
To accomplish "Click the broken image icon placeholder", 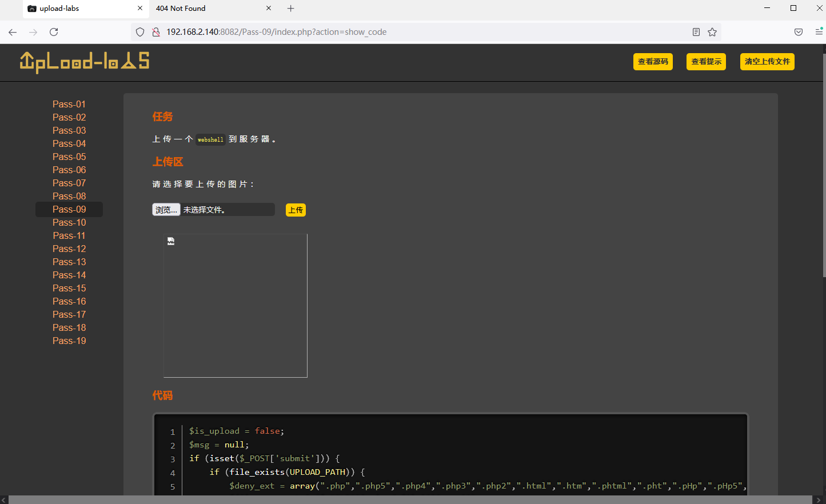I will 171,241.
